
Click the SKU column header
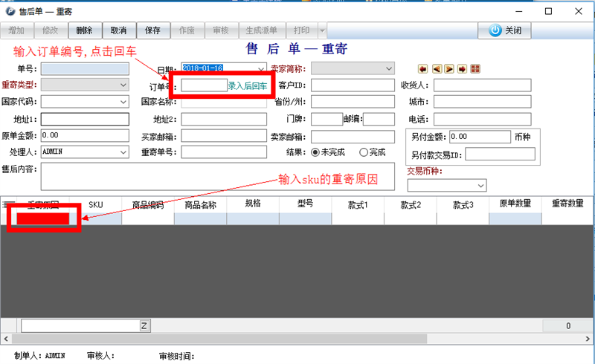click(x=96, y=204)
